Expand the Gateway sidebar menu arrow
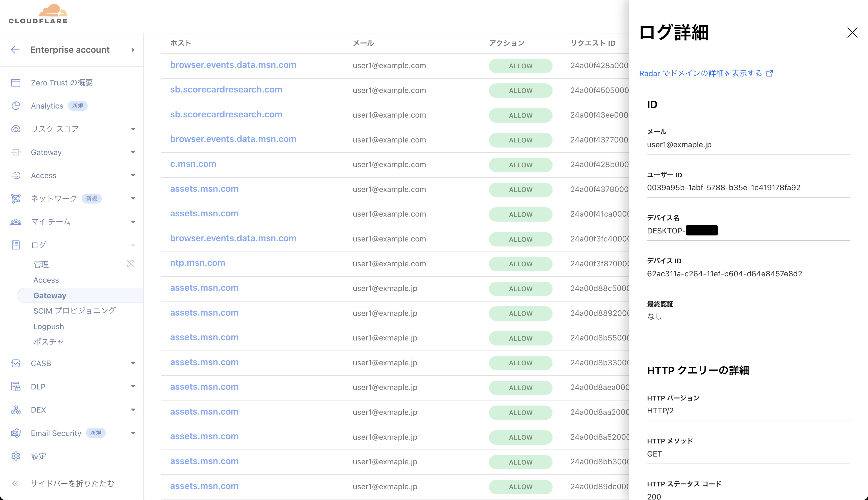The height and width of the screenshot is (500, 868). tap(133, 152)
